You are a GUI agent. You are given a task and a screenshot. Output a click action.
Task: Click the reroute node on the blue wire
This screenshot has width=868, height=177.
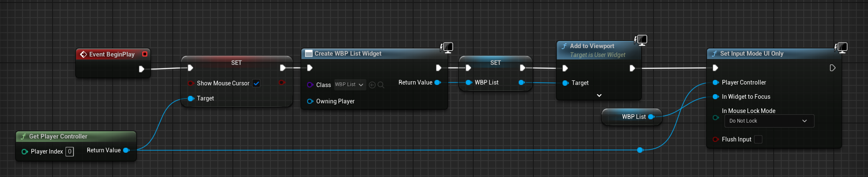640,150
